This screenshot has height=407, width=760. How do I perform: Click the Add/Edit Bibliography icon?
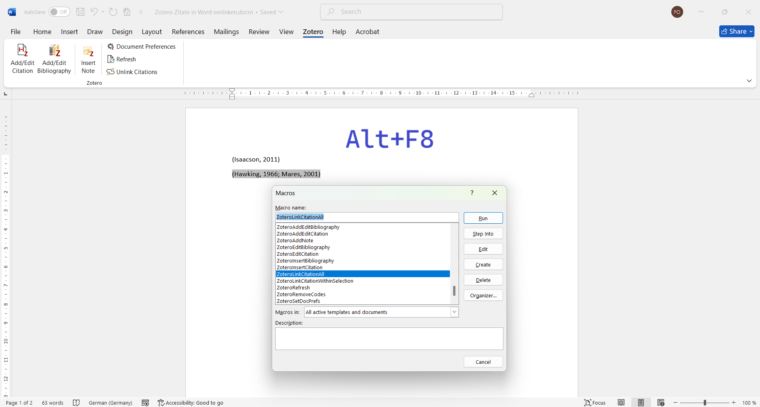pos(54,50)
